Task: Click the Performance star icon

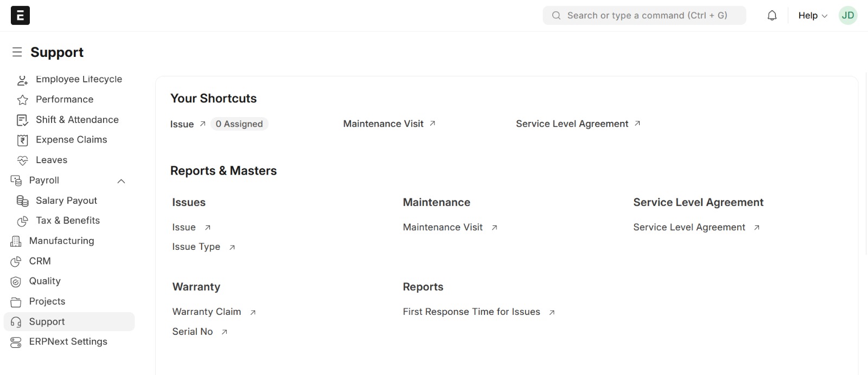Action: click(22, 100)
